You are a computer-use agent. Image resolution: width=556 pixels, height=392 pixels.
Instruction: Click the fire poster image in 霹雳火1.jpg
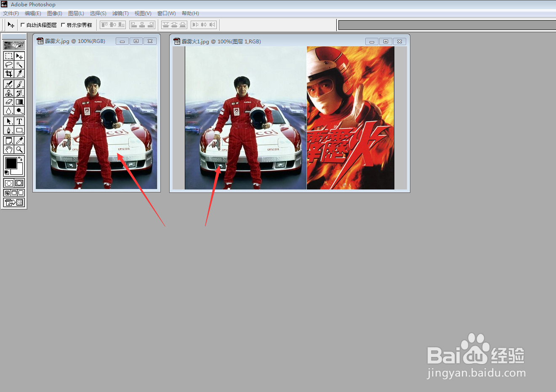(x=351, y=118)
